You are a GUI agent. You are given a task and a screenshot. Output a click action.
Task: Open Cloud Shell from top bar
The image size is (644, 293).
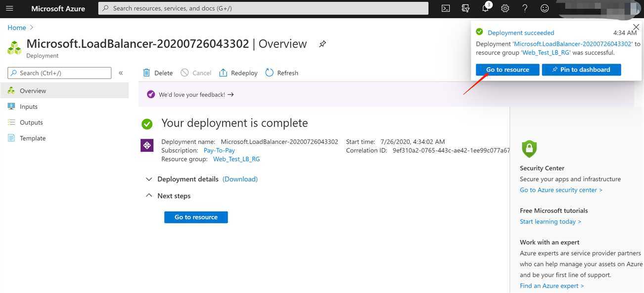tap(446, 8)
